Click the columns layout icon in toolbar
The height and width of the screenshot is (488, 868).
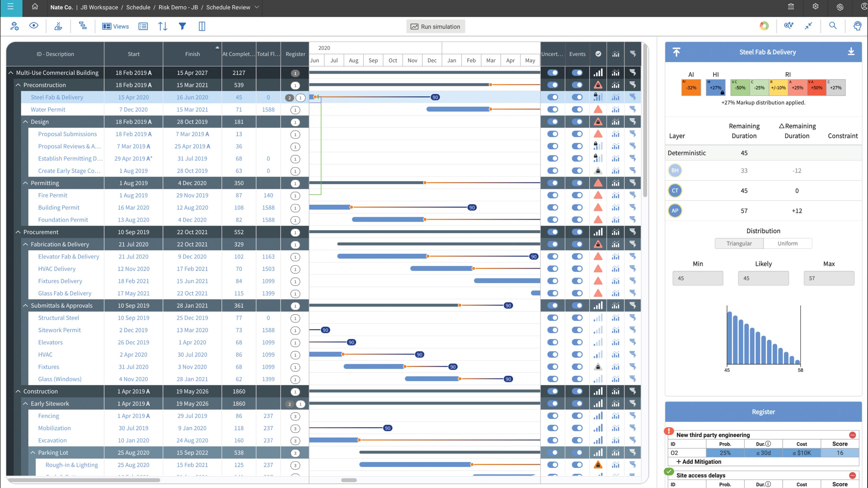tap(202, 26)
